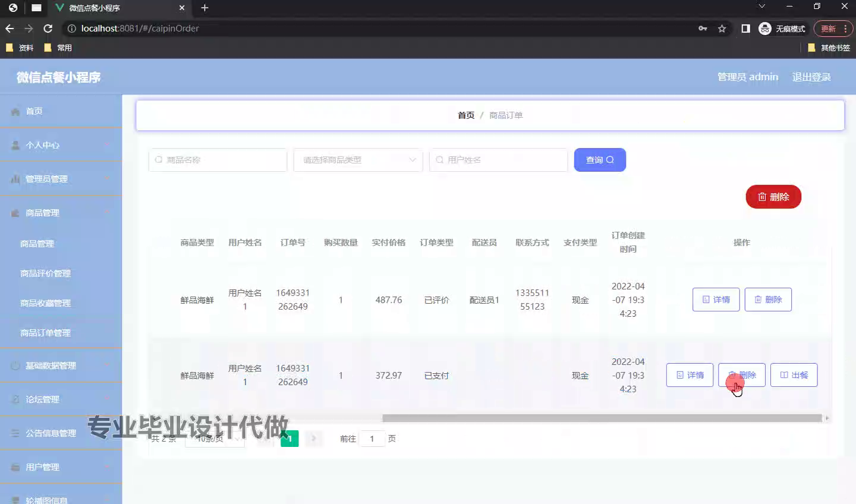Screen dimensions: 856x504
Task: Open the 请选择商品类型 dropdown
Action: pyautogui.click(x=358, y=160)
